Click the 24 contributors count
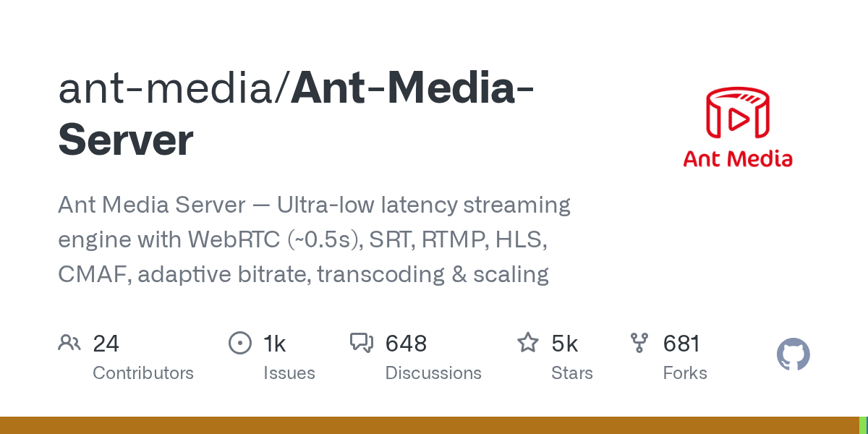The width and height of the screenshot is (868, 434). pos(106,344)
